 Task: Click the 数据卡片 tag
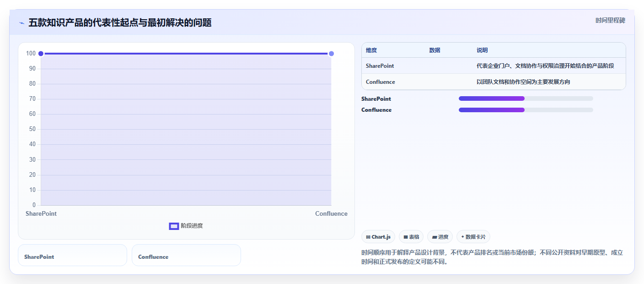click(473, 237)
